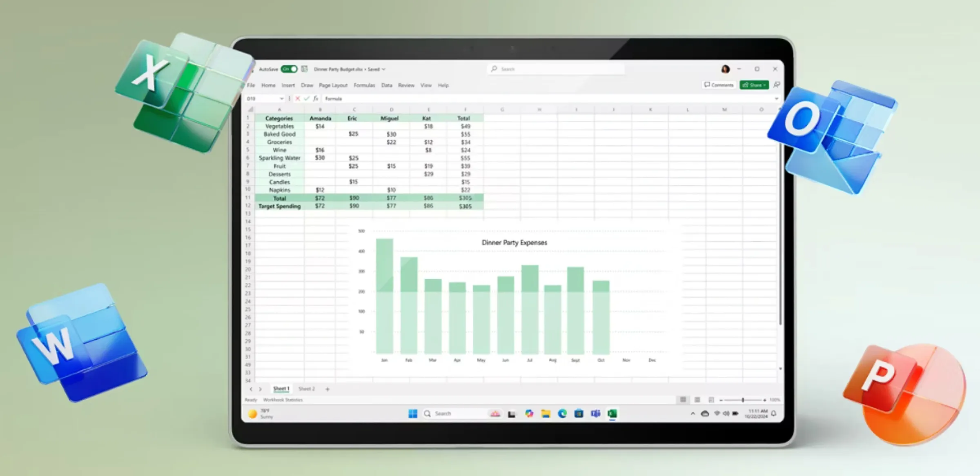Click the save icon beside AutoSave

coord(305,69)
